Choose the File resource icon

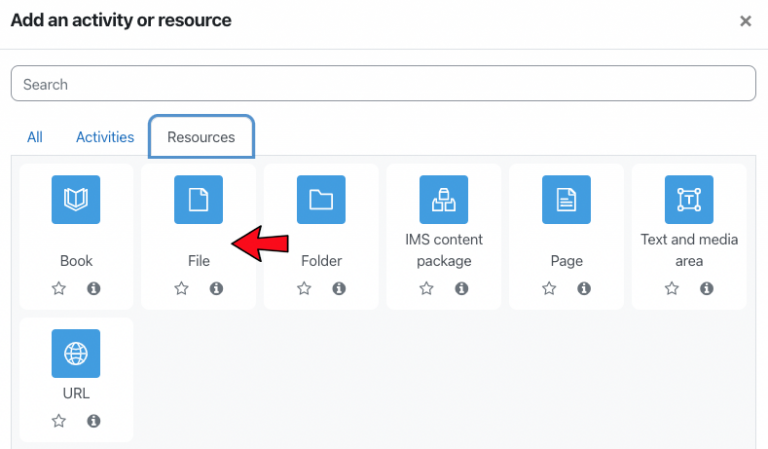click(198, 200)
